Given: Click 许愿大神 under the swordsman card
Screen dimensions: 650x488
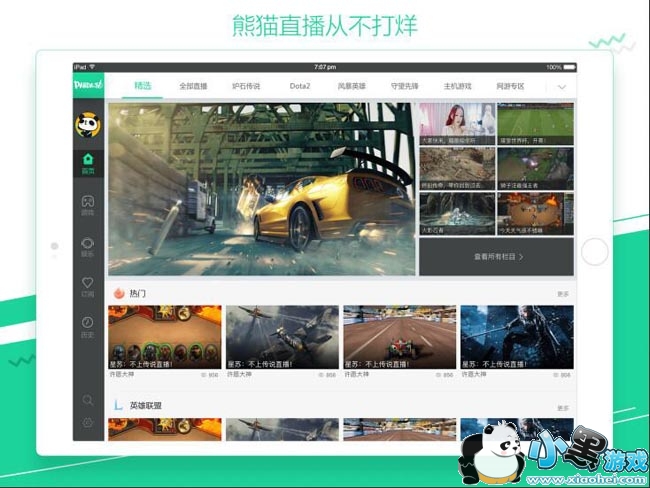Looking at the screenshot, I should pyautogui.click(x=474, y=374).
